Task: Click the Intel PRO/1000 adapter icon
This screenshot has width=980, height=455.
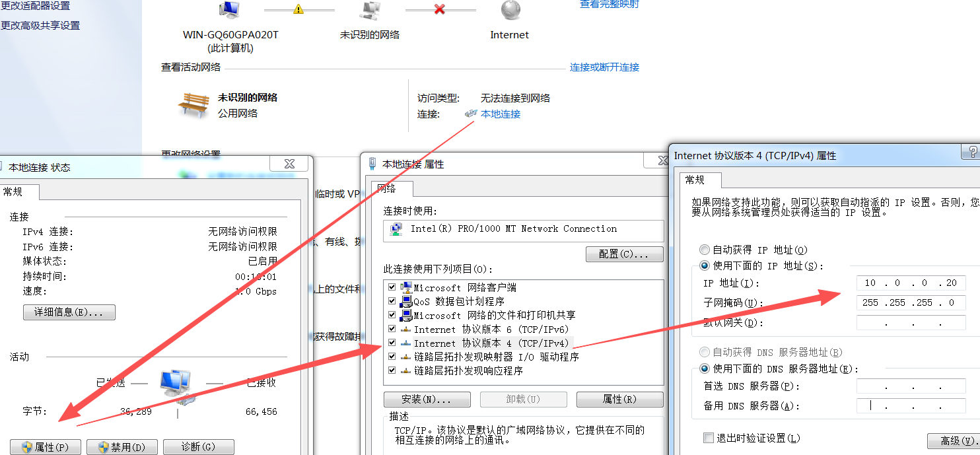Action: click(x=395, y=229)
